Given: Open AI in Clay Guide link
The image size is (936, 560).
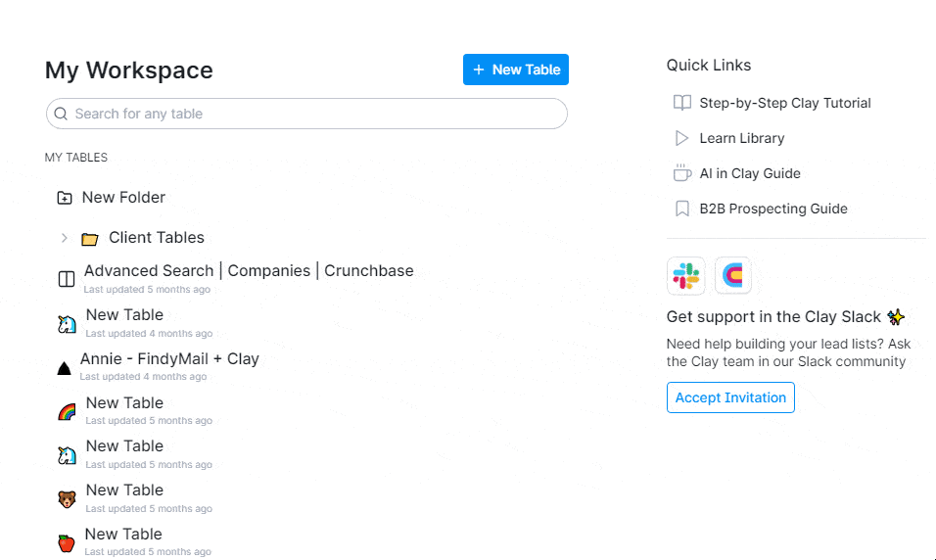Looking at the screenshot, I should click(x=750, y=173).
